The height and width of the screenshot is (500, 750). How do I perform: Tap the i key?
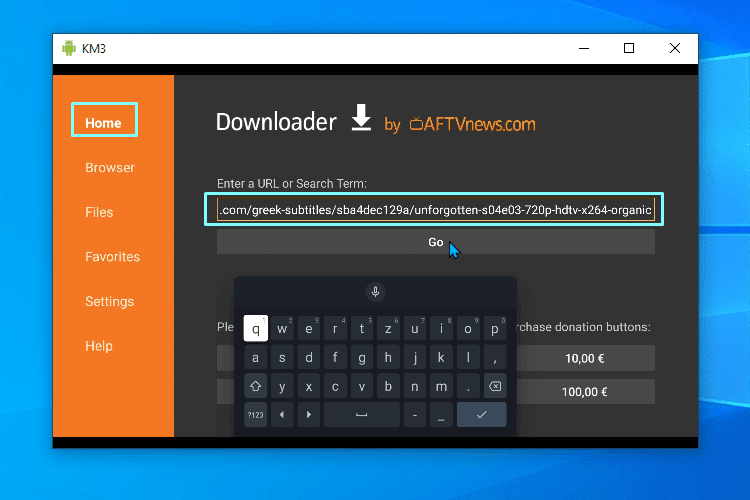(441, 328)
